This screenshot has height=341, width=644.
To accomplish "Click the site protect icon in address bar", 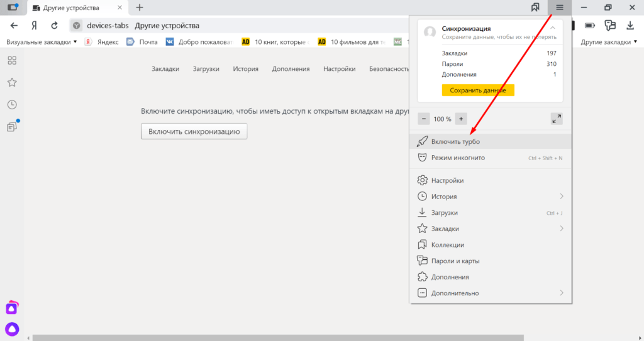I will pyautogui.click(x=76, y=26).
